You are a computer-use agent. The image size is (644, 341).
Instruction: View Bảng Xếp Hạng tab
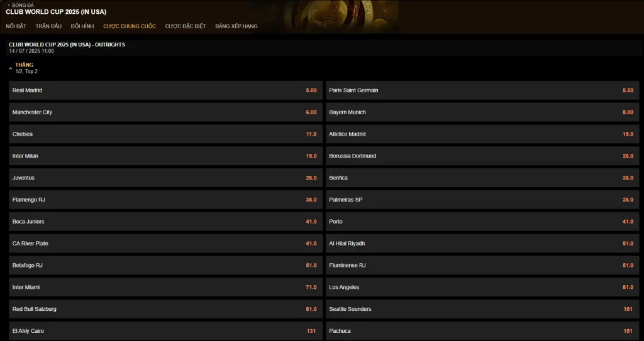(x=236, y=26)
